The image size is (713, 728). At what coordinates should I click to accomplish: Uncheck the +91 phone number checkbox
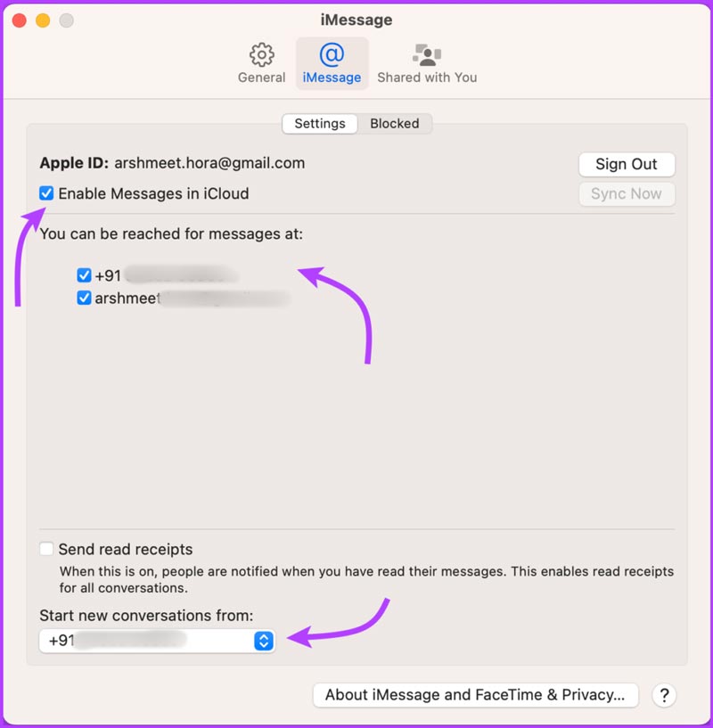click(84, 275)
